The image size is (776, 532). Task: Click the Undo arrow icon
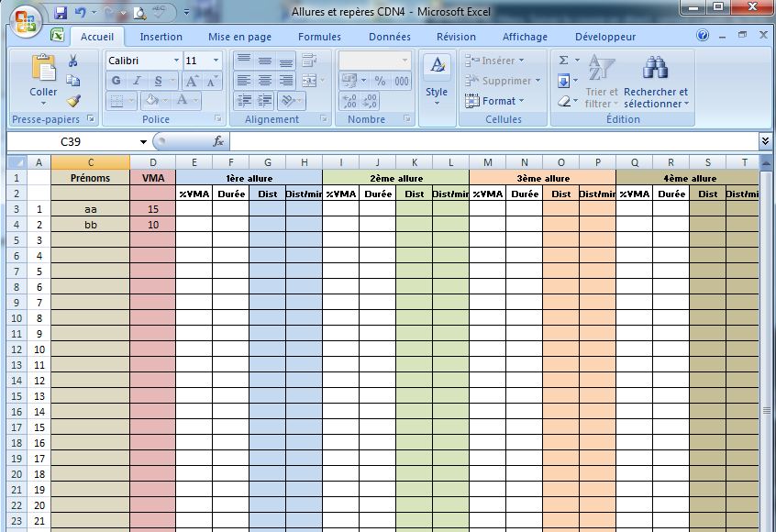click(x=81, y=13)
